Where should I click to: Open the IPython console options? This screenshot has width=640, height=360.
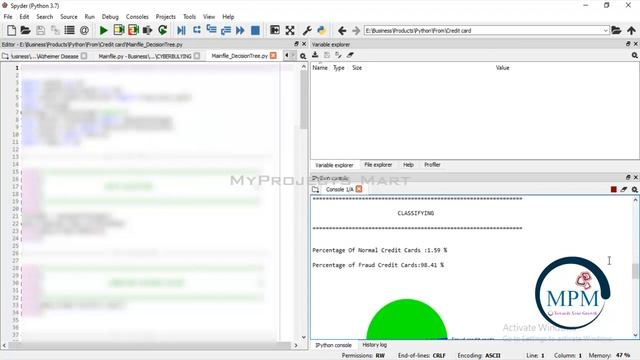pos(634,189)
